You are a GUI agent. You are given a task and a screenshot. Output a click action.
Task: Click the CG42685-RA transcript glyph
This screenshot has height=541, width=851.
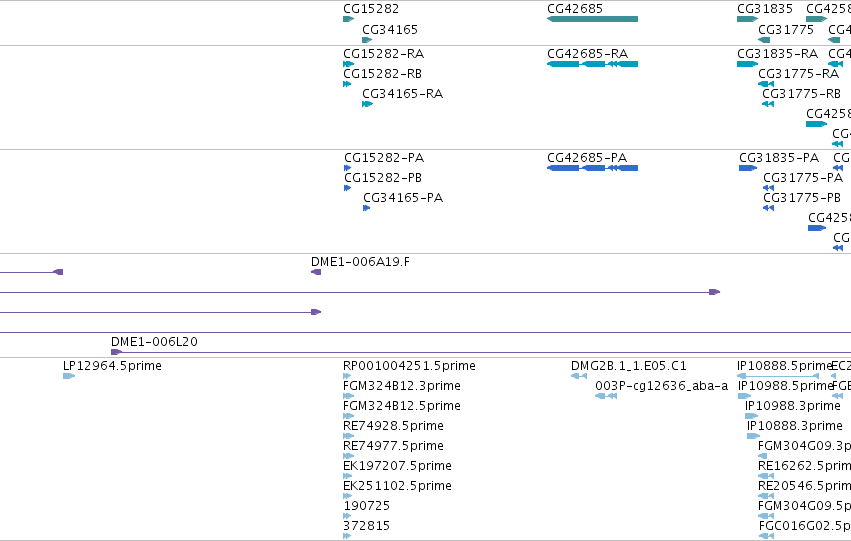(x=592, y=64)
